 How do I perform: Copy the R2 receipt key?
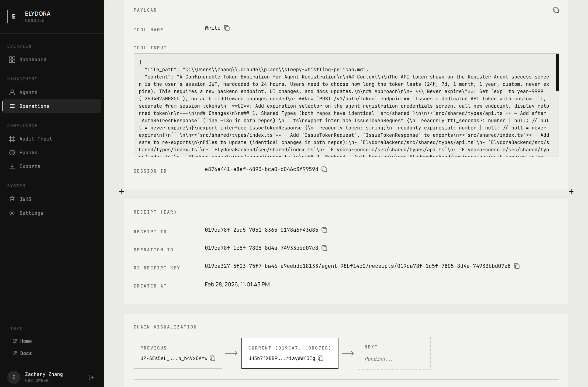(x=517, y=266)
